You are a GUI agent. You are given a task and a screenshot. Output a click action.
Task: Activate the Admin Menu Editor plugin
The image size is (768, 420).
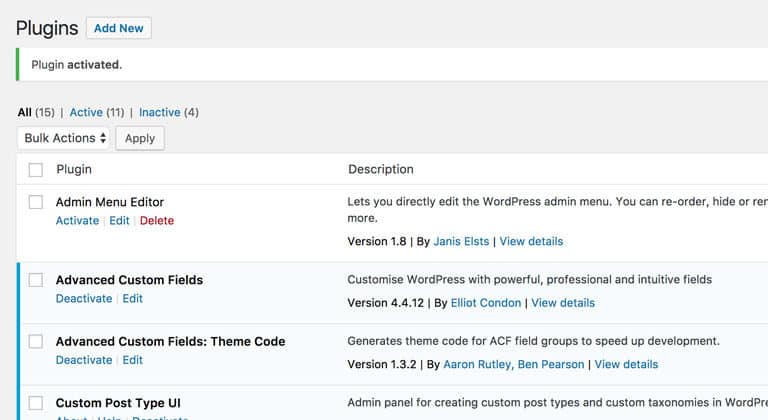pyautogui.click(x=77, y=221)
